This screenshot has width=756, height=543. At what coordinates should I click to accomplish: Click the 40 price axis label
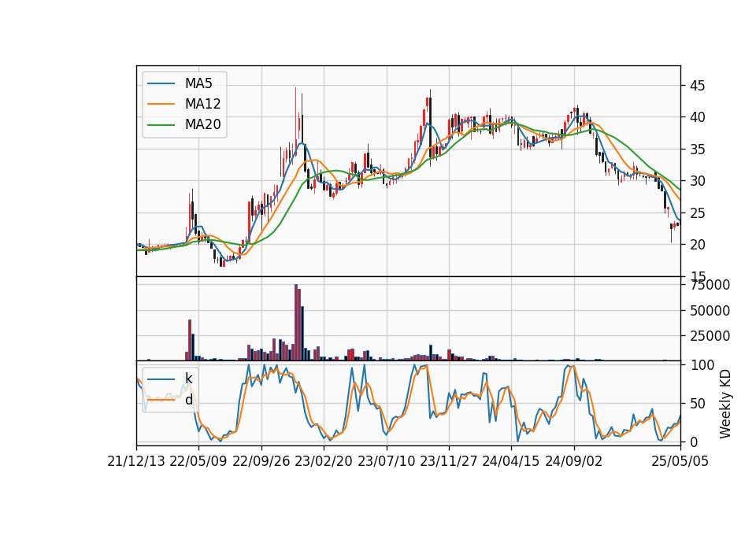(697, 117)
